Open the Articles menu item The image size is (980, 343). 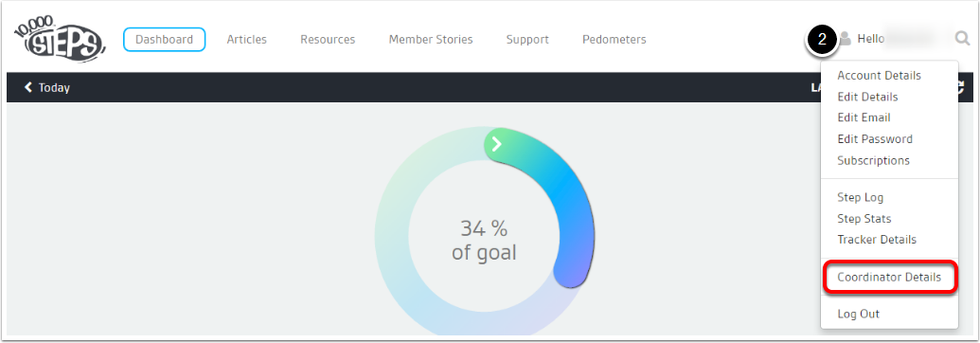point(247,40)
